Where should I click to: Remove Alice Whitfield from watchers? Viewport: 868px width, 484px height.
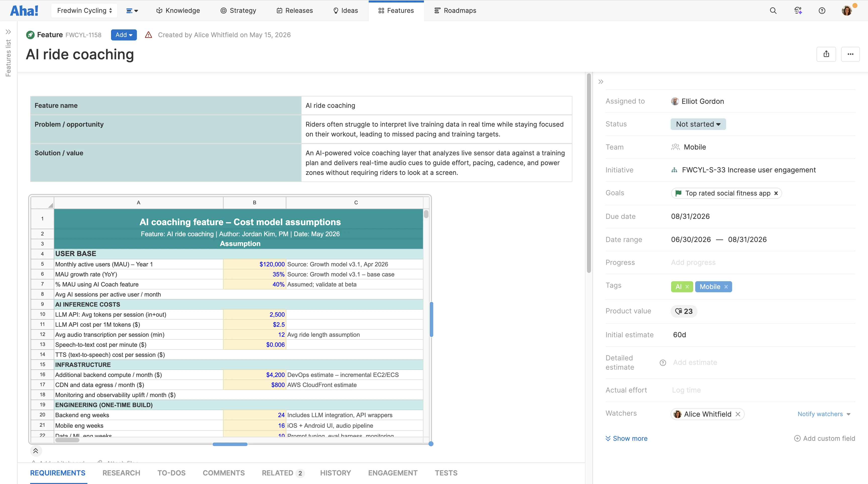pyautogui.click(x=738, y=414)
